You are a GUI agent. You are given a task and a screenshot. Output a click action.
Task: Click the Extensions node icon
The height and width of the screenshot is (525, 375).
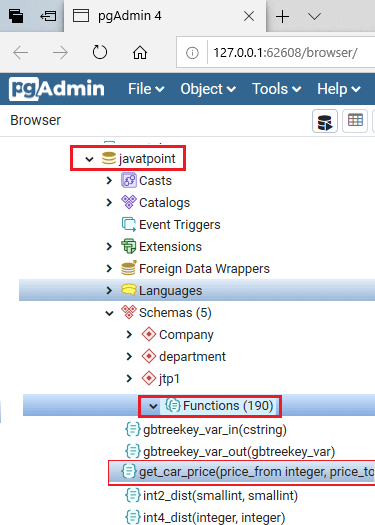[129, 246]
